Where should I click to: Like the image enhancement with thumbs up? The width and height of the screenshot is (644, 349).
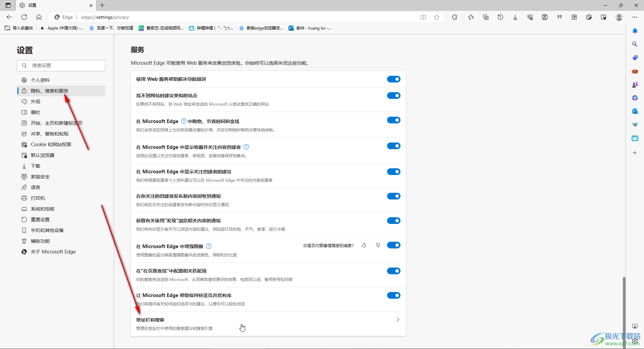(x=364, y=245)
